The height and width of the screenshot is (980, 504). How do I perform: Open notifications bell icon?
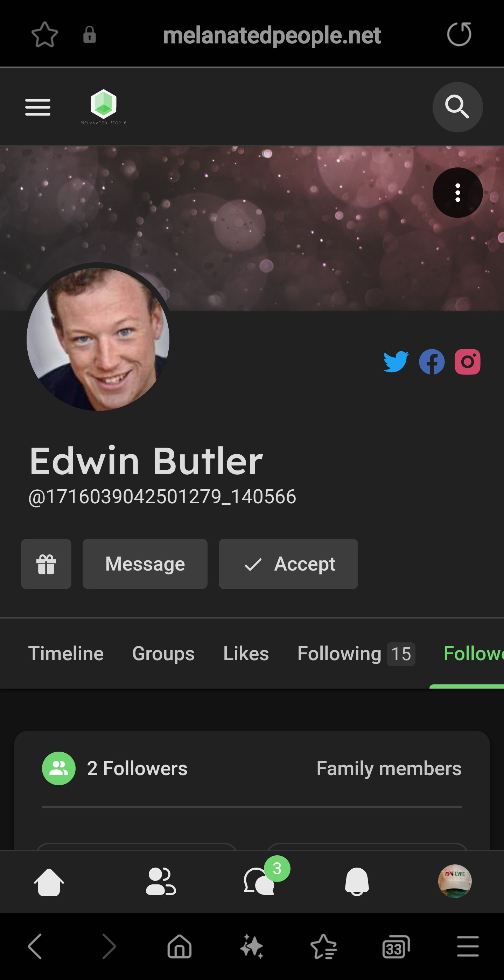[357, 882]
